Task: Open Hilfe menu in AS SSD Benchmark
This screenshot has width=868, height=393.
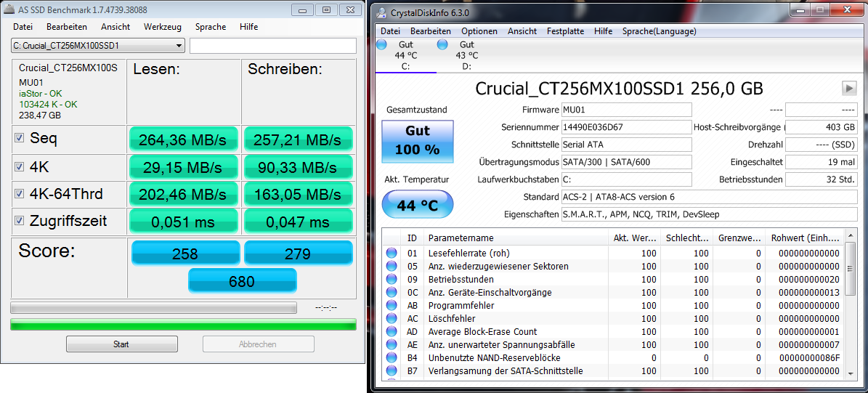Action: point(248,27)
